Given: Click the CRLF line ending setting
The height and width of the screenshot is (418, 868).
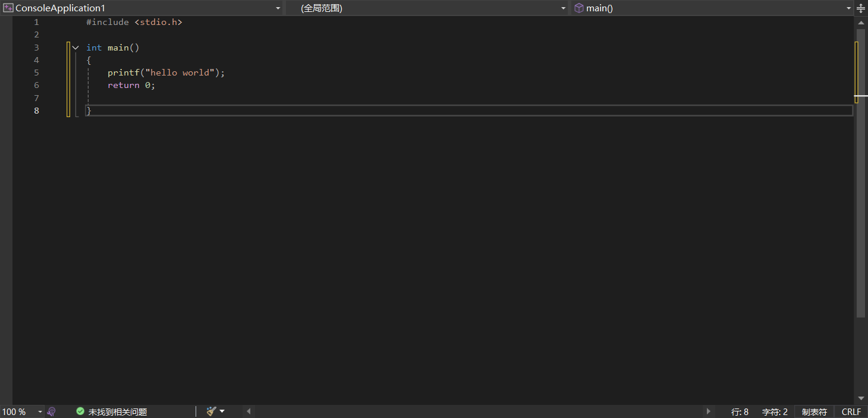Looking at the screenshot, I should coord(851,411).
